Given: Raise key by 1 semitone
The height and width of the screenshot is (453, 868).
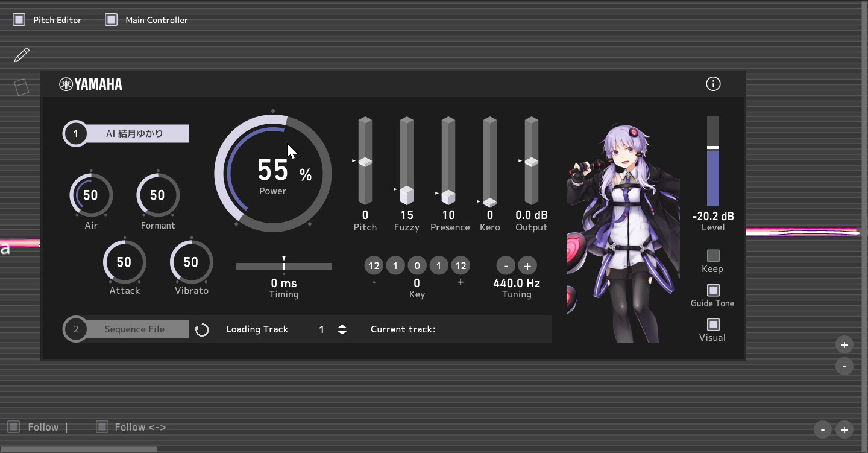Looking at the screenshot, I should (439, 265).
